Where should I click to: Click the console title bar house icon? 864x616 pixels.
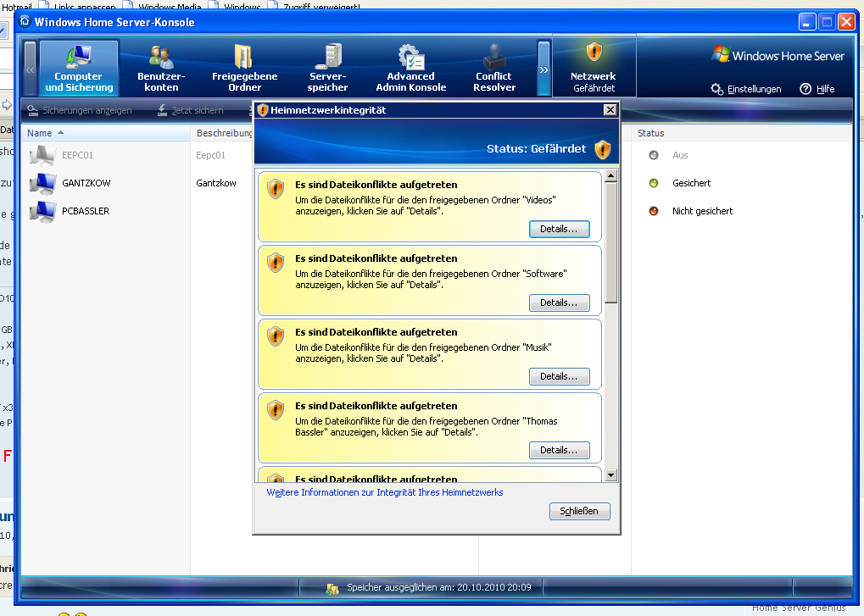[x=25, y=21]
